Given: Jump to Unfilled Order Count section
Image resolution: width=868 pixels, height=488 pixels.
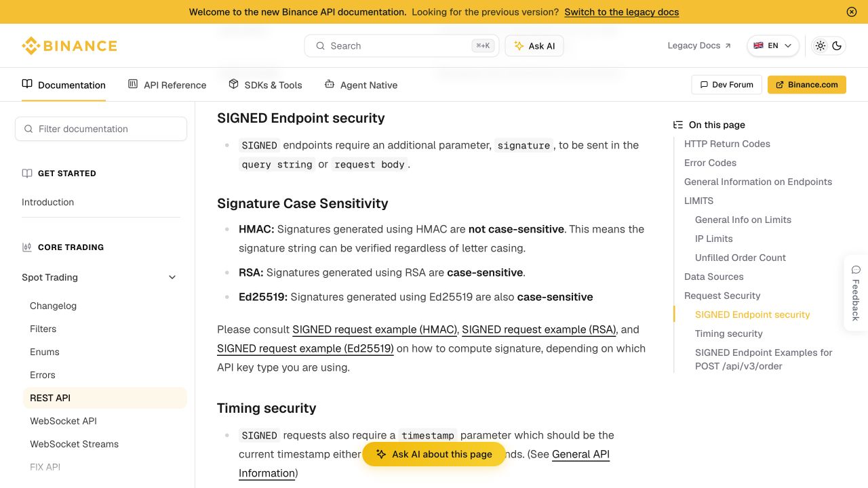Looking at the screenshot, I should click(x=741, y=258).
